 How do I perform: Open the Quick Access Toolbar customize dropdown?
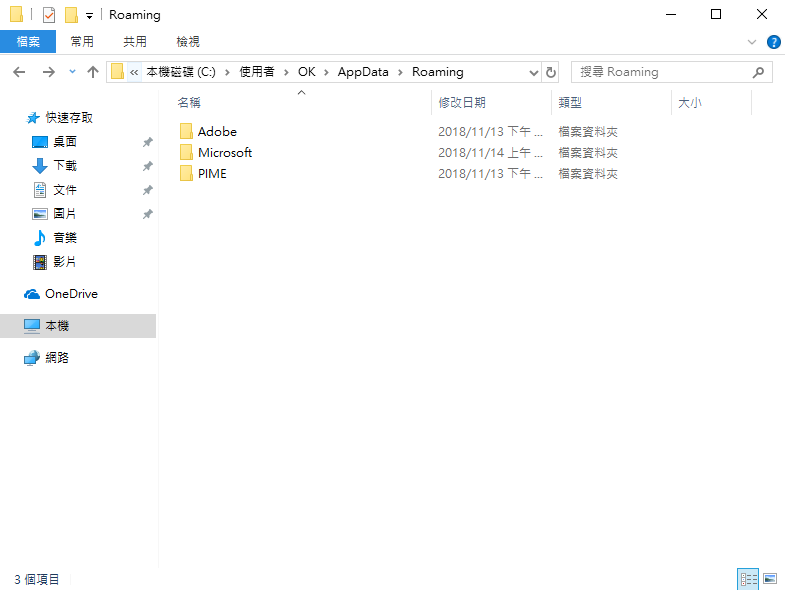click(x=89, y=16)
